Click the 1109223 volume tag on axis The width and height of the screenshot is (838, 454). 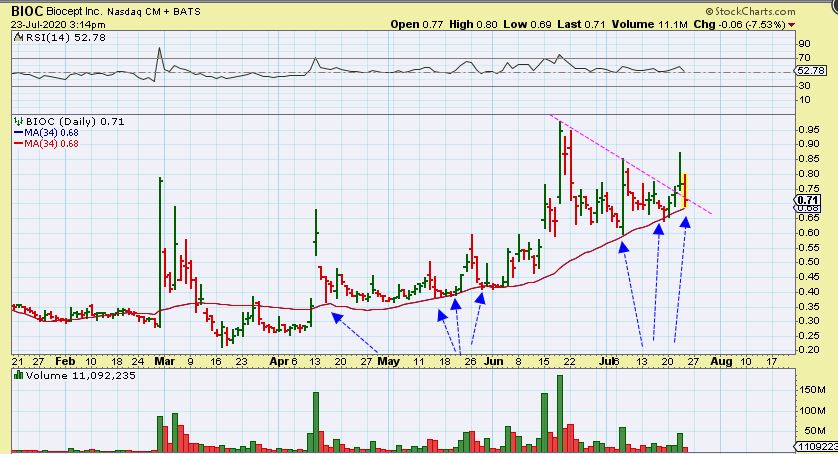tap(816, 446)
